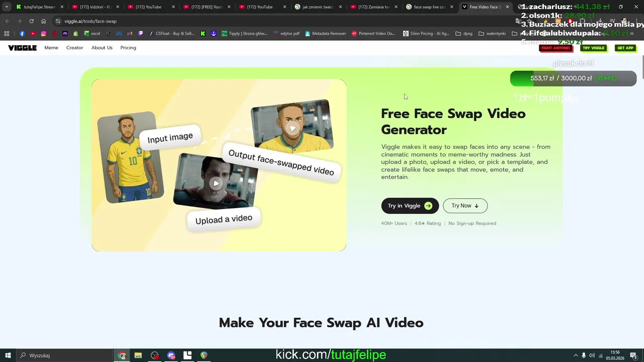Open the Pinterest Video Downloader bookmark
Image resolution: width=644 pixels, height=362 pixels.
point(373,34)
